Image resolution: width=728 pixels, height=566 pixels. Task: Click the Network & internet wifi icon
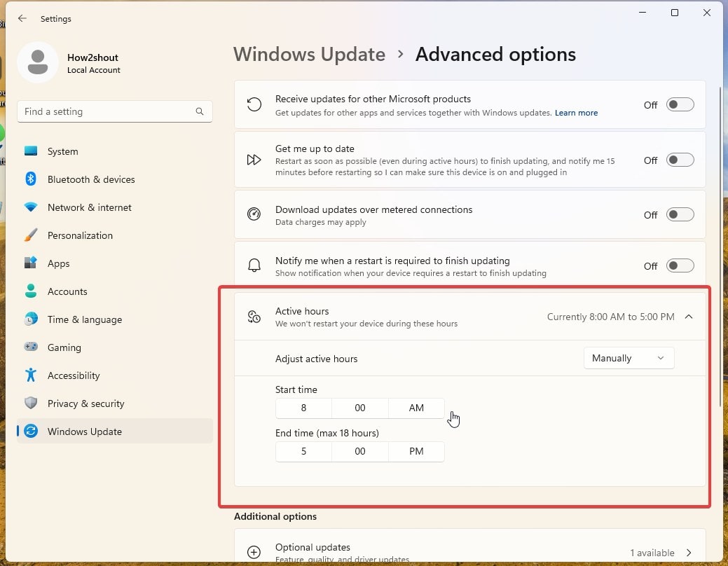click(31, 207)
